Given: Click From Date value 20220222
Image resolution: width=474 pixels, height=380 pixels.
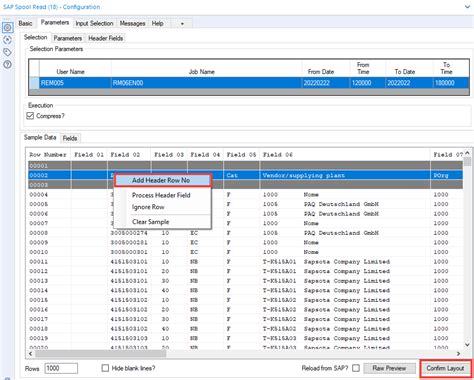Looking at the screenshot, I should pos(326,83).
